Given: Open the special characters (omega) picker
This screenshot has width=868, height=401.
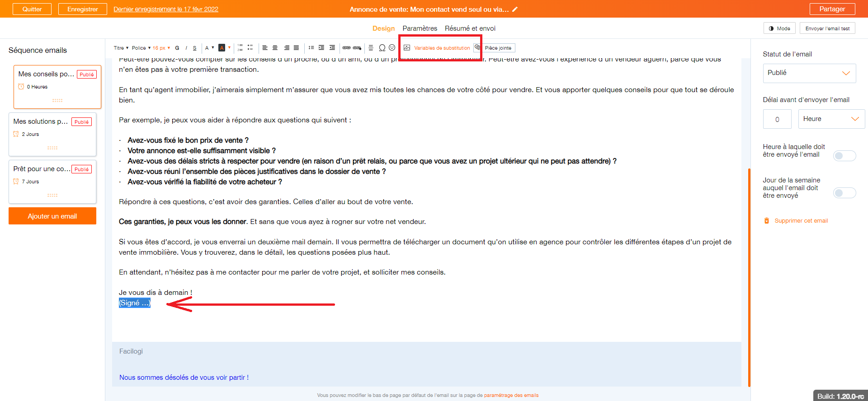Looking at the screenshot, I should click(382, 48).
